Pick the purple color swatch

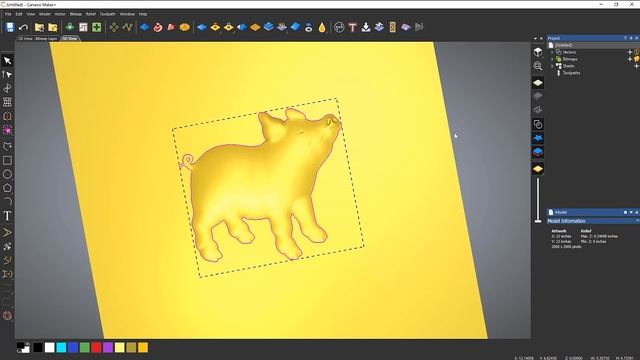click(x=108, y=347)
